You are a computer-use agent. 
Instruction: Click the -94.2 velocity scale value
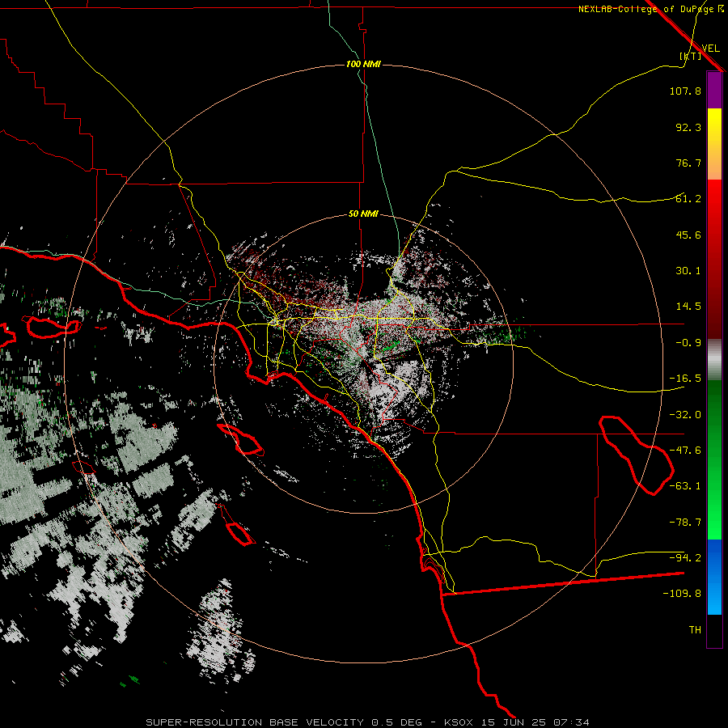[685, 558]
